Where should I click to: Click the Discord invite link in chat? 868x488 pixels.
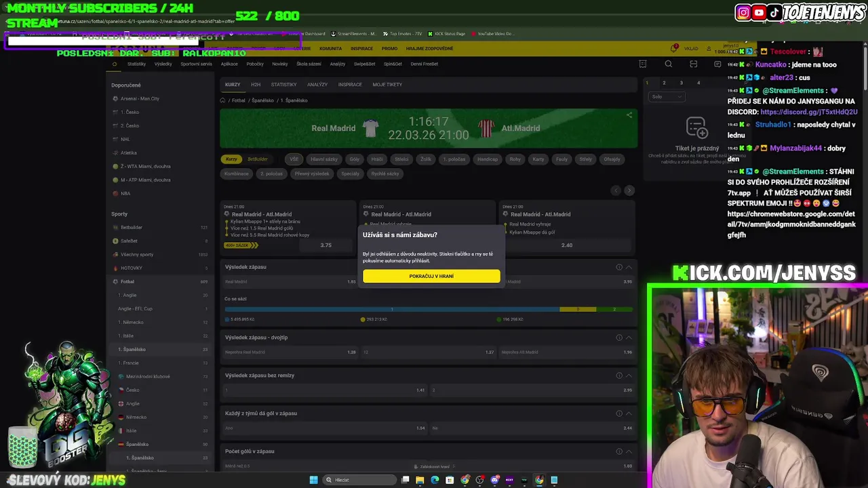809,112
